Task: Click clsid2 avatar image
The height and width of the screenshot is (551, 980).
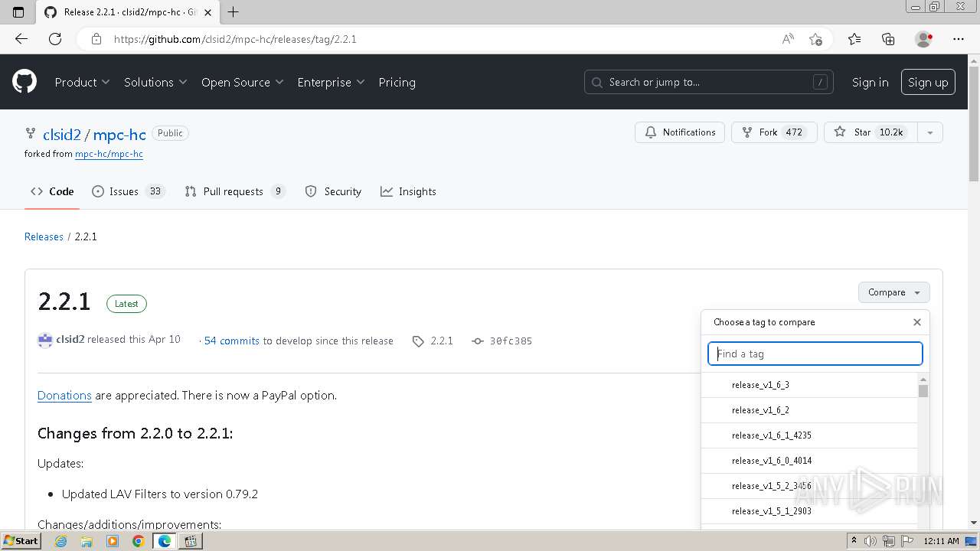Action: tap(45, 341)
